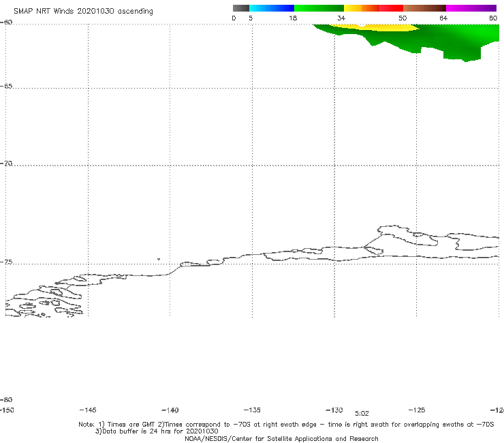This screenshot has height=443, width=504.
Task: Pick the magenta-purple colorbar segment
Action: pos(471,8)
